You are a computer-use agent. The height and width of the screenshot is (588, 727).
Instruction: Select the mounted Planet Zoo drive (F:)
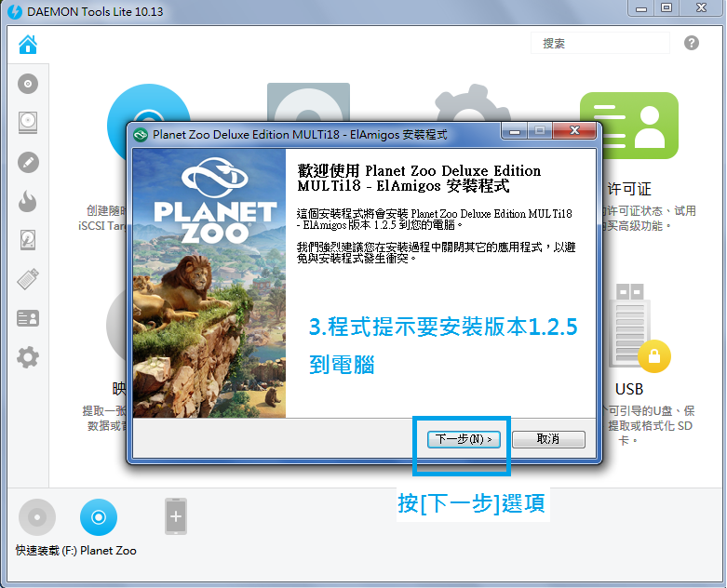click(x=99, y=517)
